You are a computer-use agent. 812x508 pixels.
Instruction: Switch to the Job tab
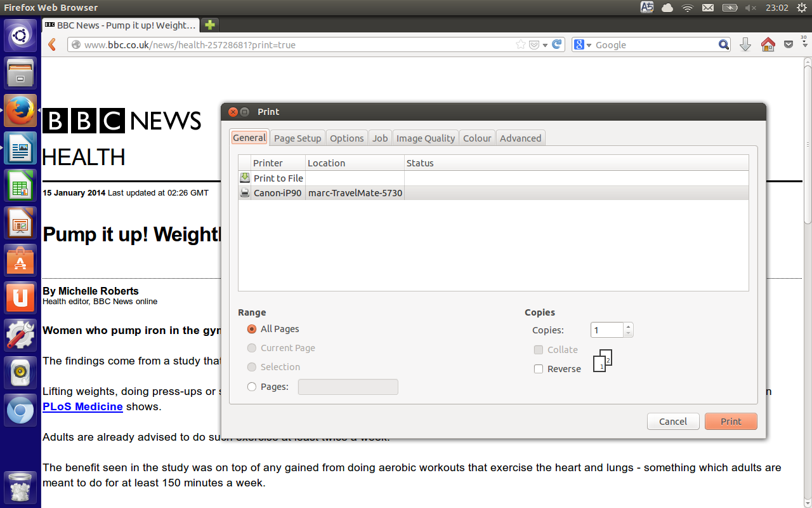tap(380, 138)
